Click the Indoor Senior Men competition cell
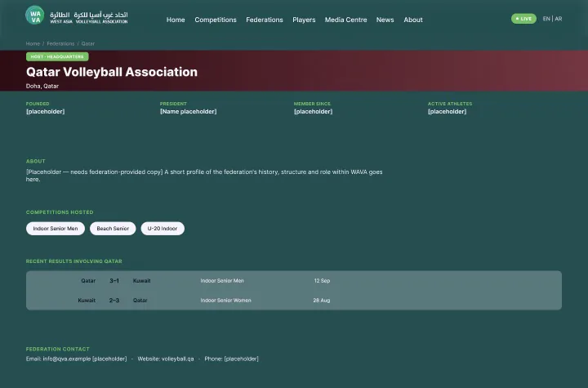This screenshot has height=388, width=588. click(x=222, y=281)
